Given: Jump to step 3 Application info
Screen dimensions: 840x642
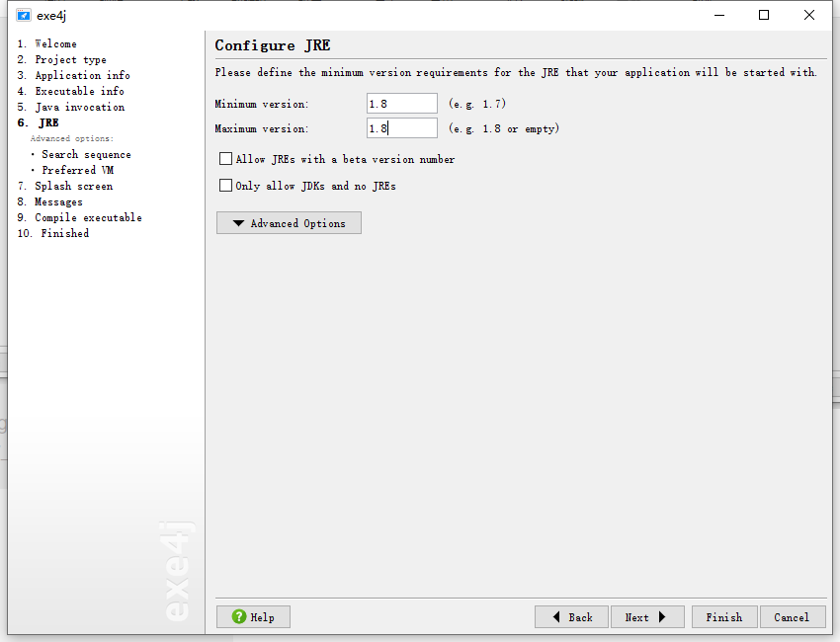Looking at the screenshot, I should tap(73, 75).
